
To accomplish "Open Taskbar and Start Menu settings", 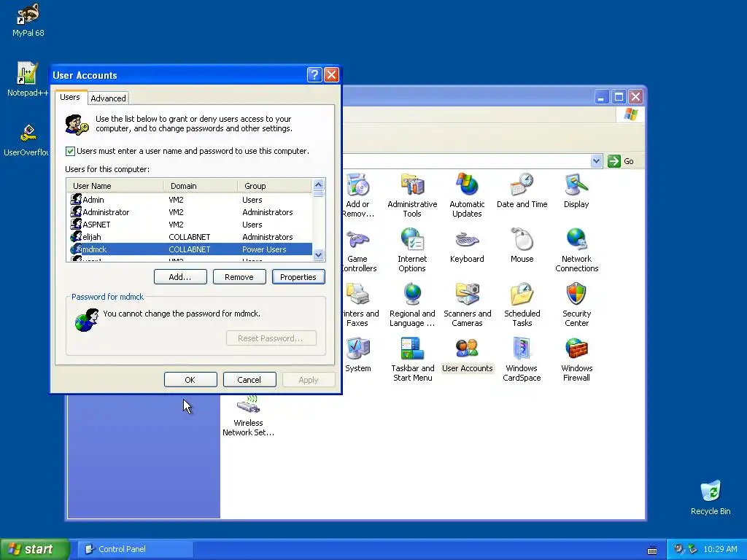I will (x=412, y=359).
